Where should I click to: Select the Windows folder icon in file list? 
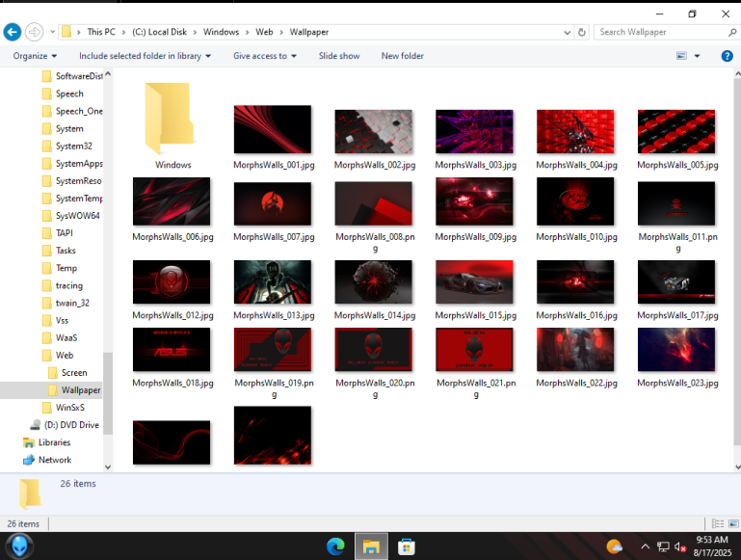tap(169, 119)
